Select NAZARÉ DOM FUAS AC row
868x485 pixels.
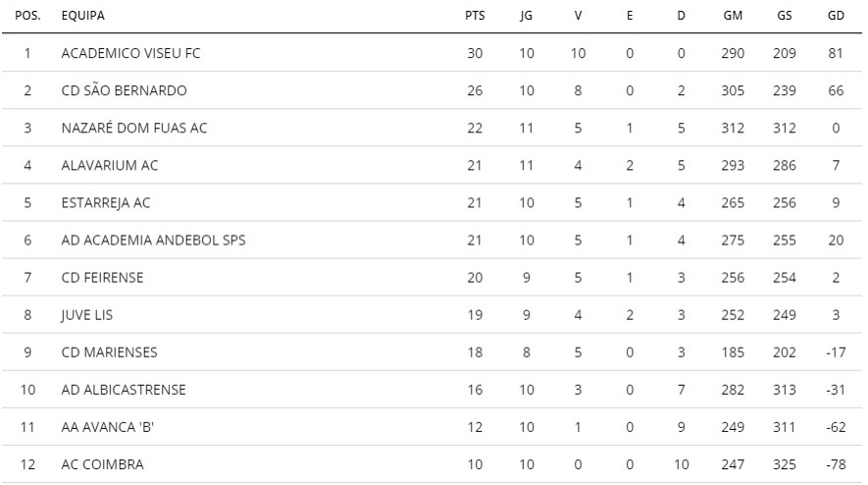[x=432, y=128]
